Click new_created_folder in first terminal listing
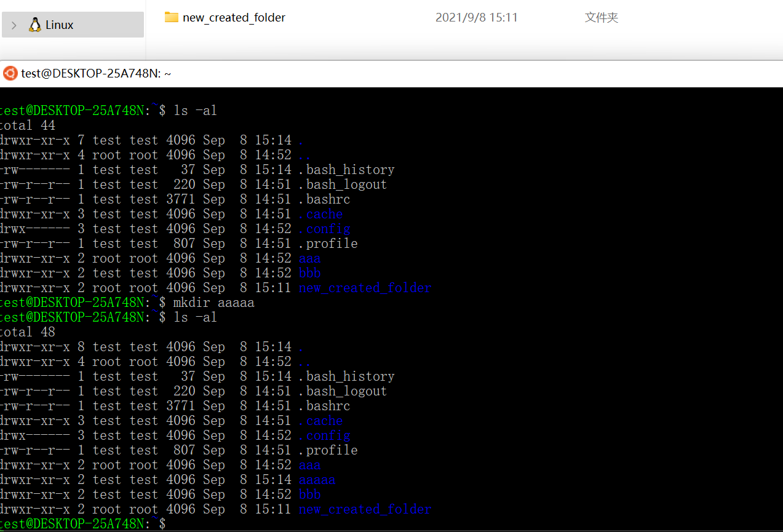The width and height of the screenshot is (783, 532). [x=365, y=288]
